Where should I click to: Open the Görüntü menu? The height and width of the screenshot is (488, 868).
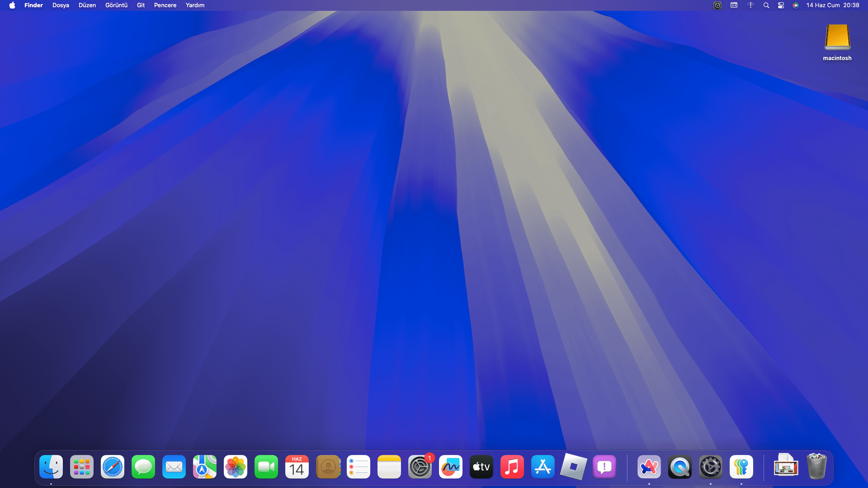coord(116,5)
